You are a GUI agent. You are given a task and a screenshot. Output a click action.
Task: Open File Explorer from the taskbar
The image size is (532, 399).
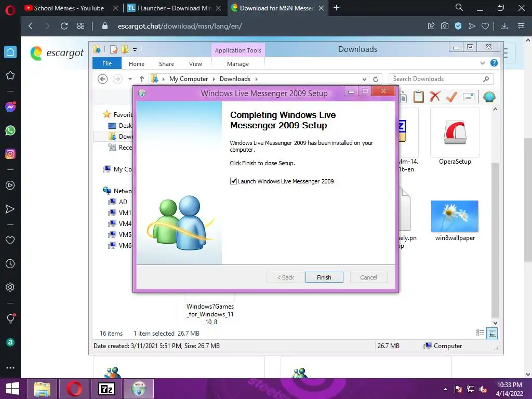(x=42, y=389)
